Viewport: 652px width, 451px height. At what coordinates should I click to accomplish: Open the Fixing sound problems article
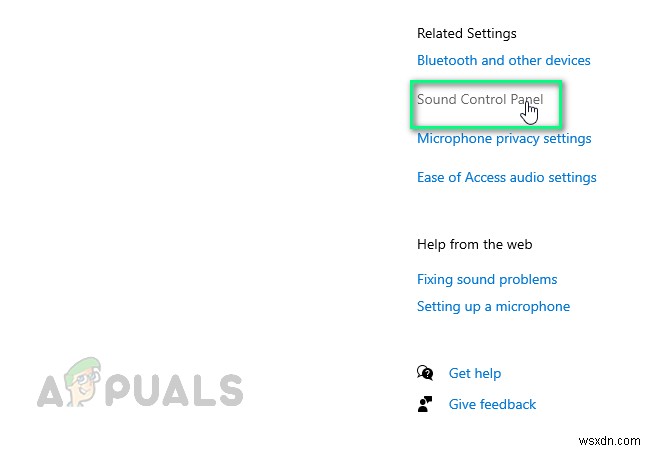[x=487, y=279]
